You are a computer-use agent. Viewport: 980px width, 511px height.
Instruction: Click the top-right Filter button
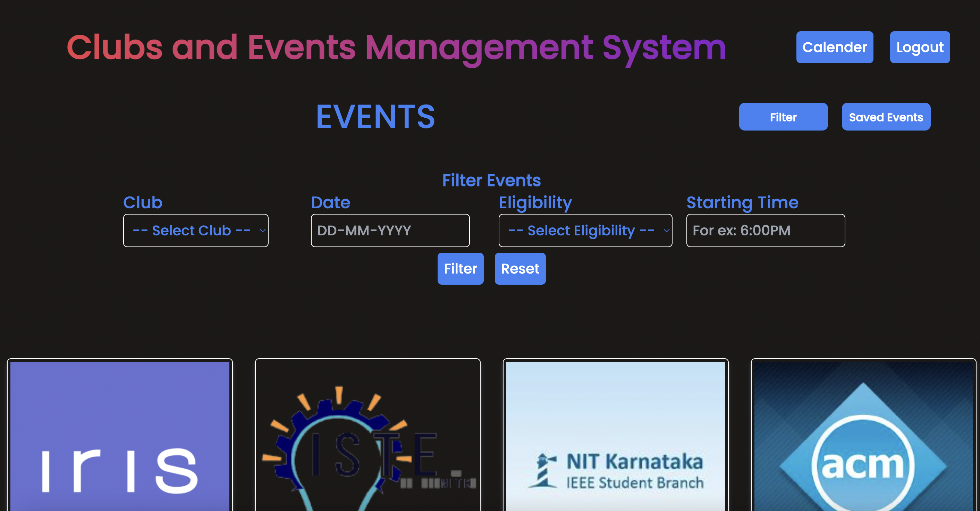783,117
